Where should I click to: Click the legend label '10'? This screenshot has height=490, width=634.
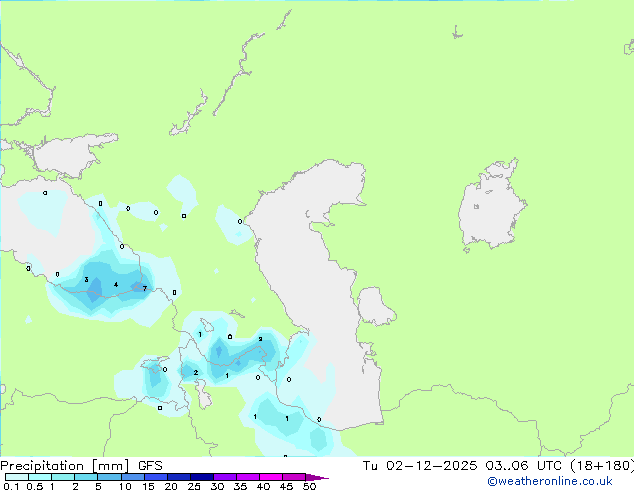tap(125, 486)
